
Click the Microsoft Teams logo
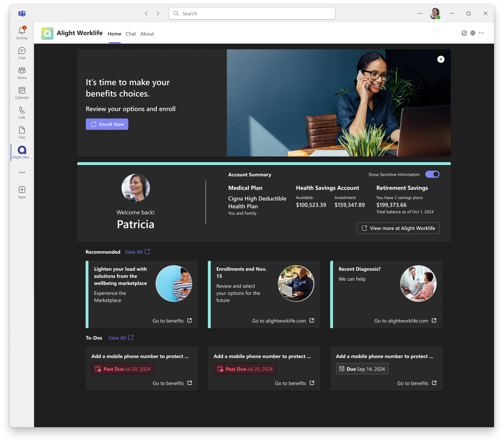pyautogui.click(x=22, y=13)
